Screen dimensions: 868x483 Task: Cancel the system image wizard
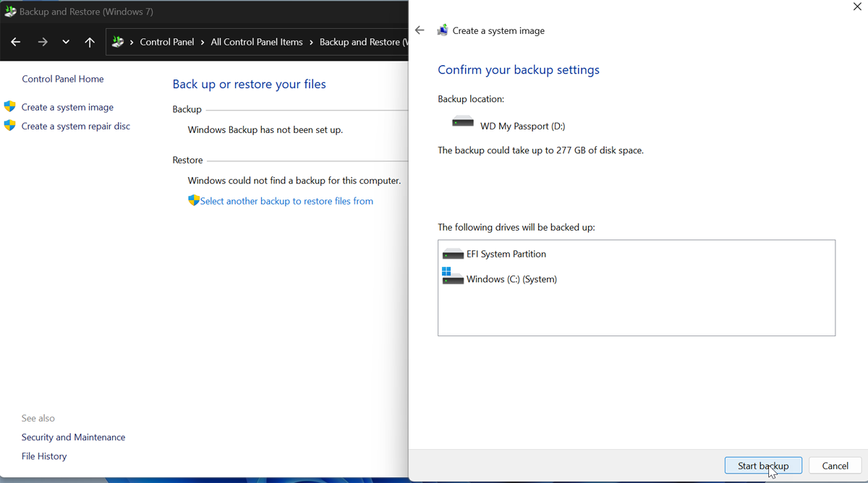(x=835, y=465)
